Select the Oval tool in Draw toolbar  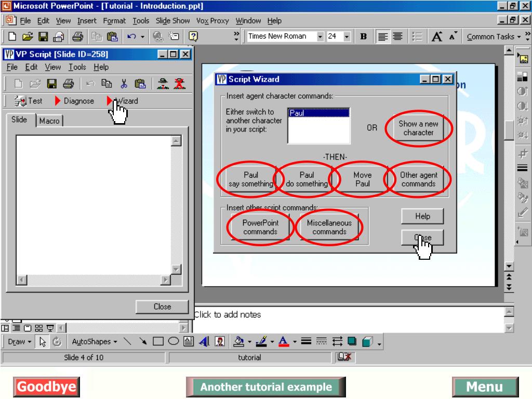(x=174, y=341)
